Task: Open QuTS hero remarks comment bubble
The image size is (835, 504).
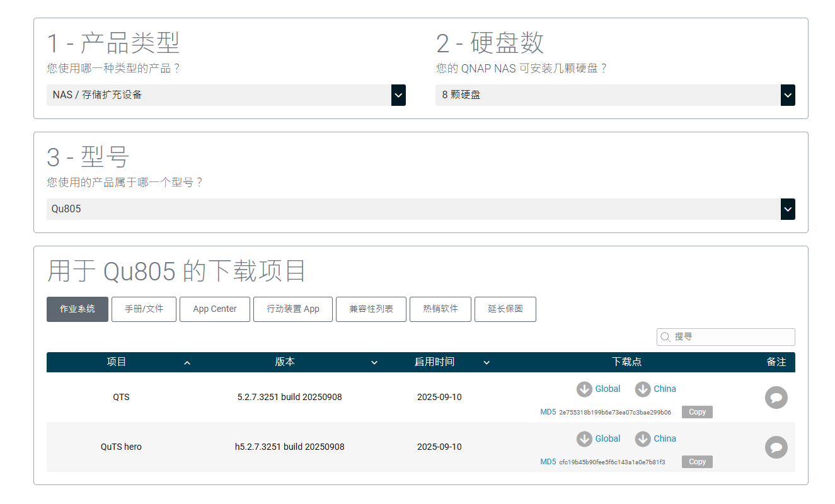Action: click(776, 447)
